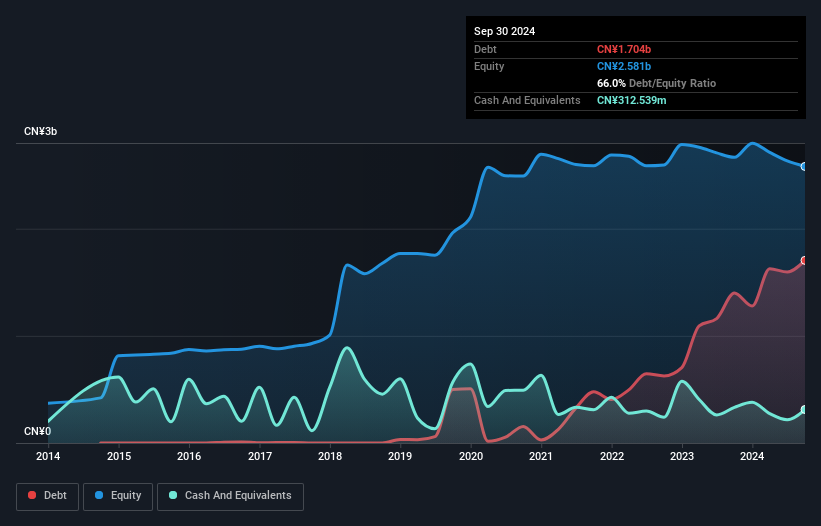821x526 pixels.
Task: Click the Sep 30 2024 tooltip date
Action: pos(504,31)
